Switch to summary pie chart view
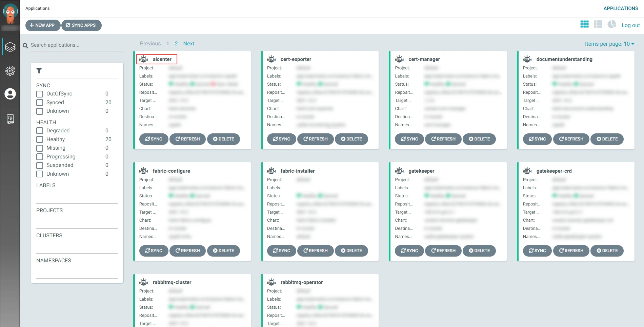This screenshot has width=644, height=327. click(x=612, y=24)
